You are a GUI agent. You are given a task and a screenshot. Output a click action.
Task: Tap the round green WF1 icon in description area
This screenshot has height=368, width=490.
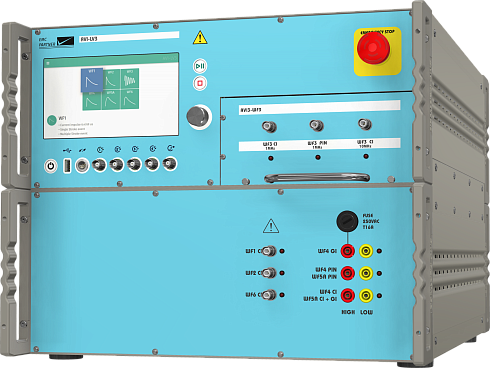(x=51, y=120)
